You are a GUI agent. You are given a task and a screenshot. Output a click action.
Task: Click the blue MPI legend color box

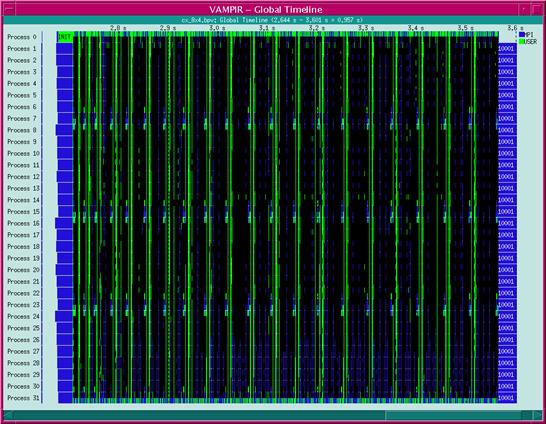521,35
